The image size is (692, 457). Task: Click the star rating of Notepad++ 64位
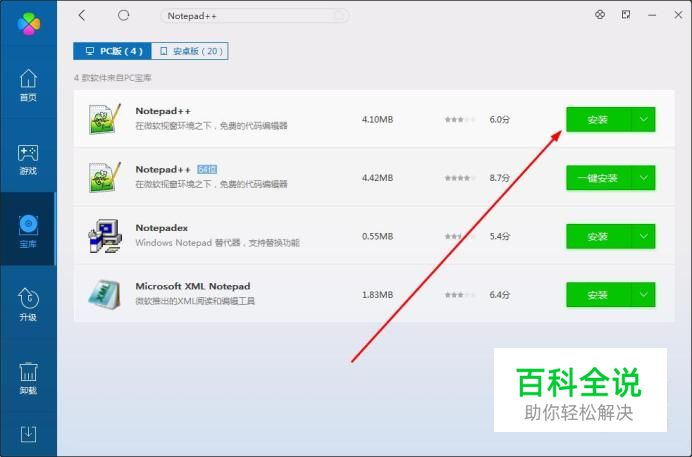click(x=460, y=178)
